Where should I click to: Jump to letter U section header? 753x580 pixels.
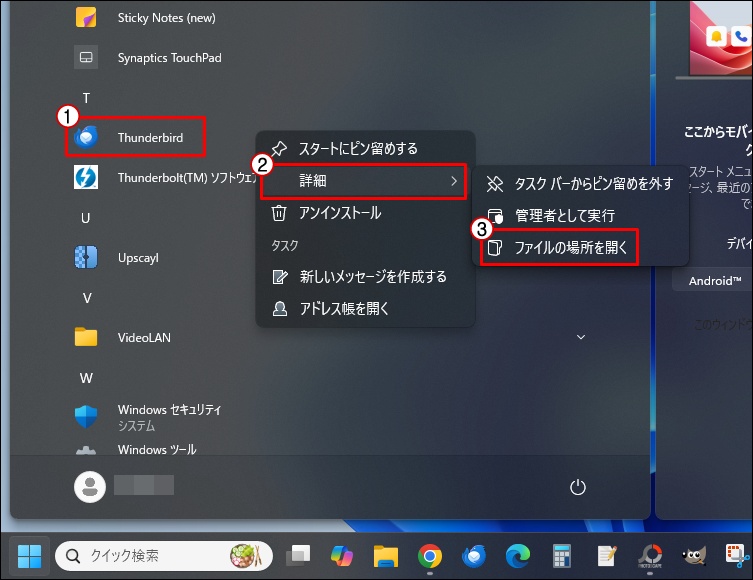[x=86, y=218]
